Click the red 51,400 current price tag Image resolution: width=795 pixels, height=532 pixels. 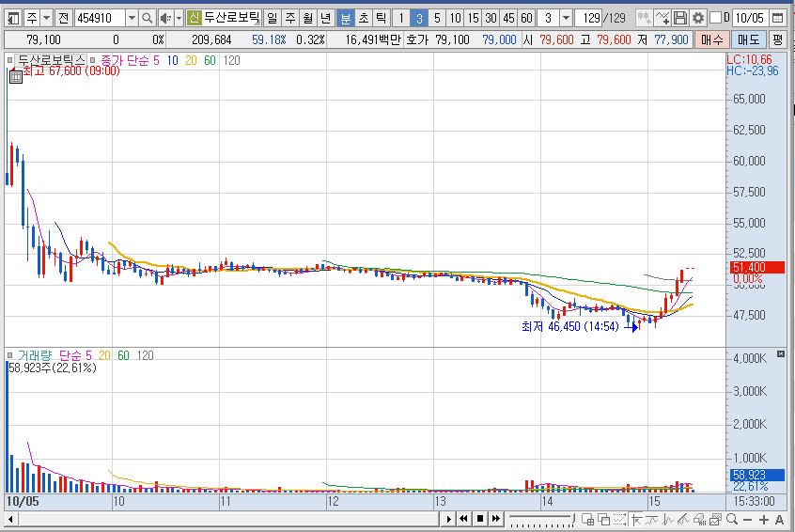757,267
